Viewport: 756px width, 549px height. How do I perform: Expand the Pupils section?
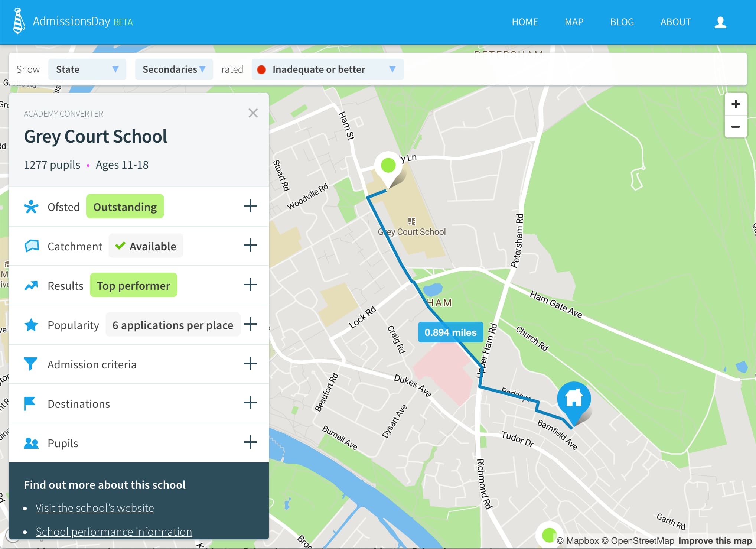pos(250,442)
